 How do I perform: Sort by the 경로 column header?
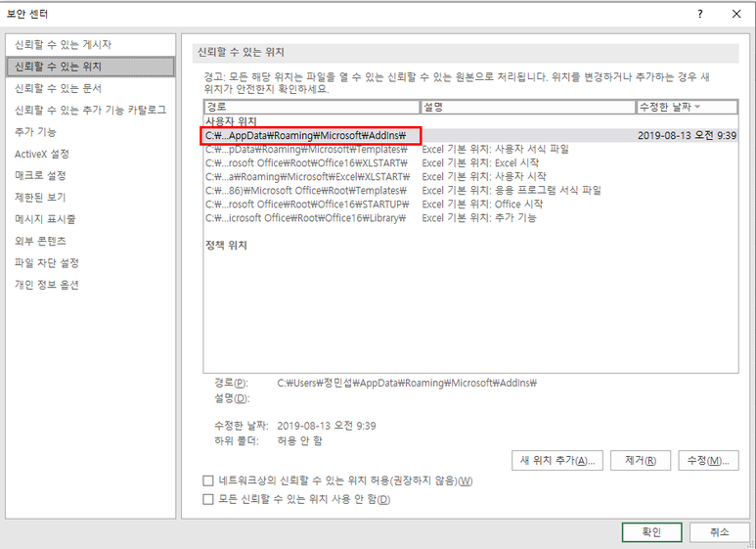tap(312, 107)
